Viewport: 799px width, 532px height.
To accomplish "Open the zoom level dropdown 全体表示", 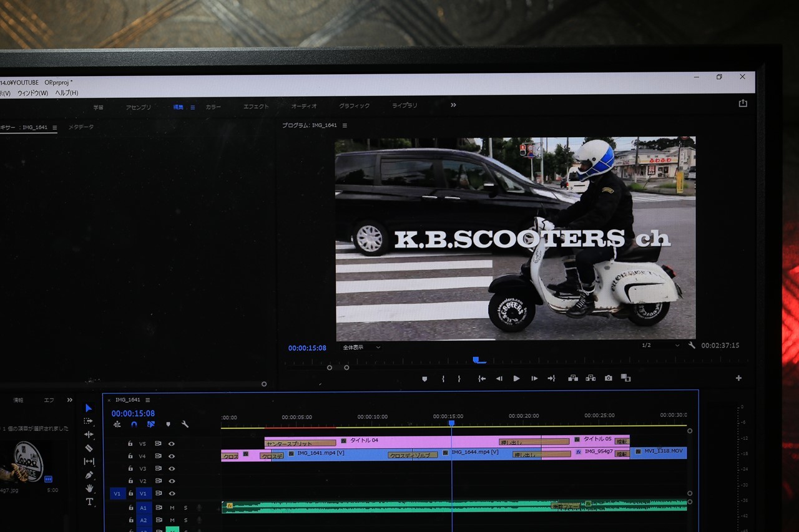I will click(x=361, y=347).
